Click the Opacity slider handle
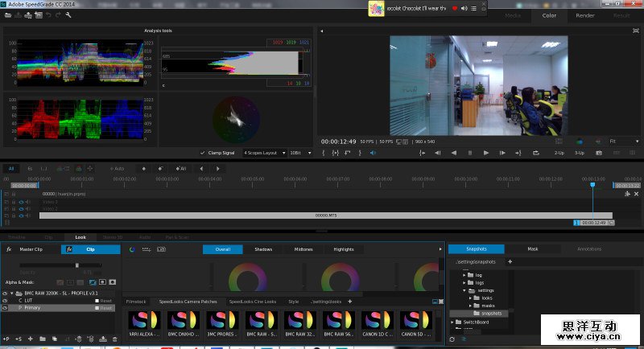644x349 pixels. [x=77, y=265]
